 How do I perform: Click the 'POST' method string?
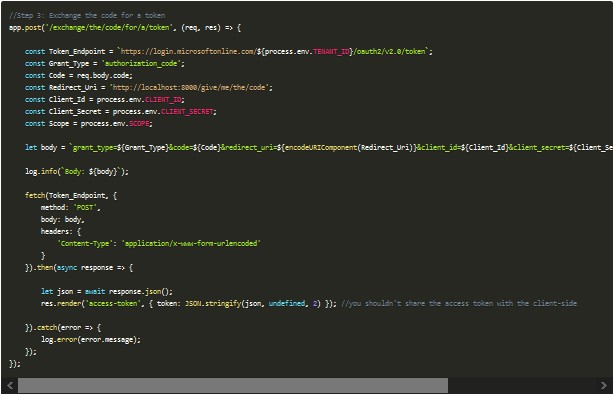[85, 207]
